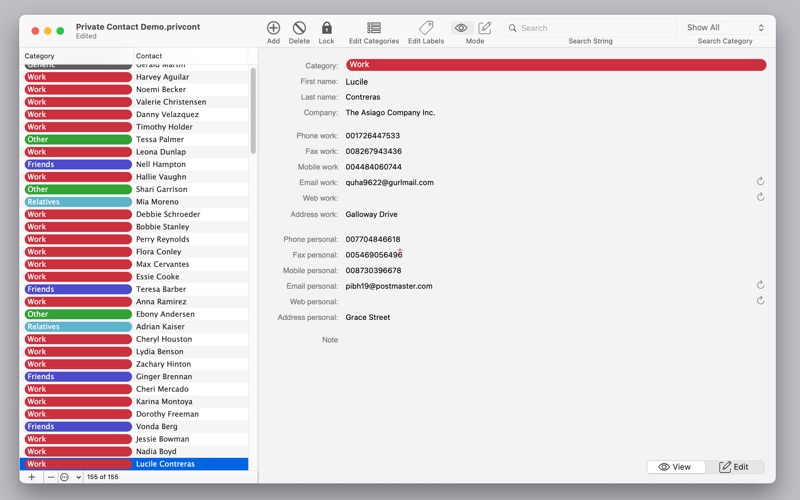800x500 pixels.
Task: Open the ellipsis action menu below list
Action: pyautogui.click(x=70, y=477)
